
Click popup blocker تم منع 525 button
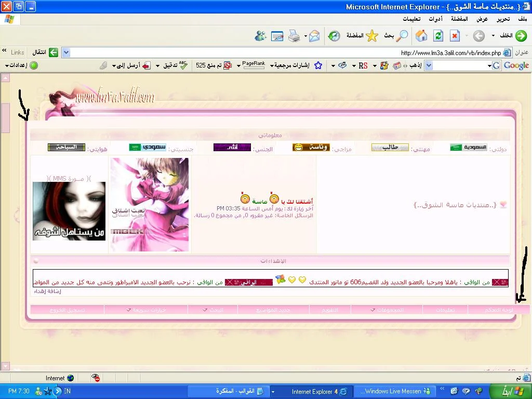pos(214,65)
